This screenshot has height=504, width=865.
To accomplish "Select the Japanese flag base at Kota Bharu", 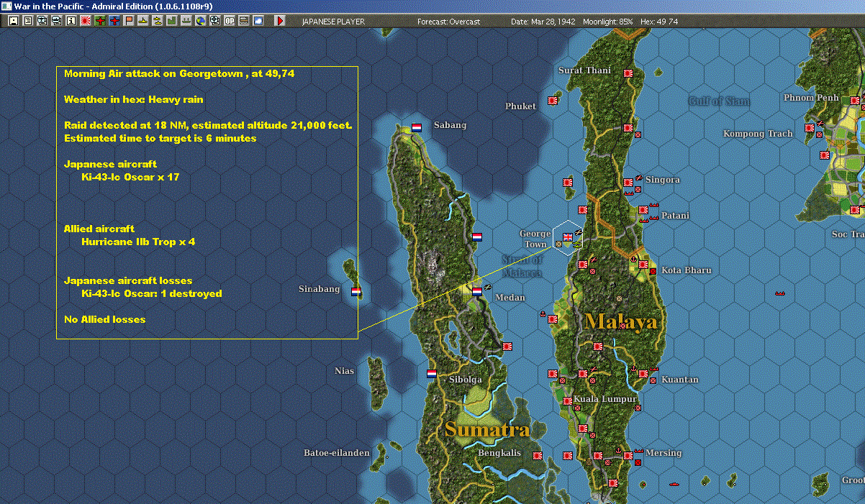I will tap(643, 265).
